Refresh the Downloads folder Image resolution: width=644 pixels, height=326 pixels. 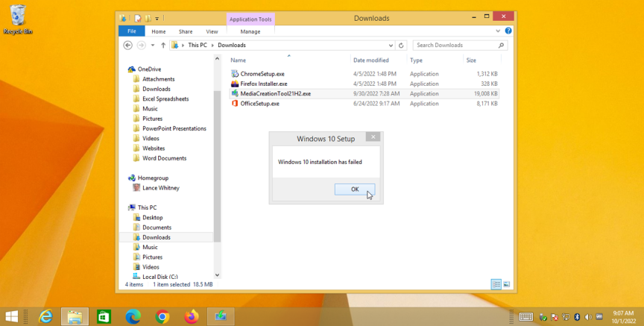[401, 46]
